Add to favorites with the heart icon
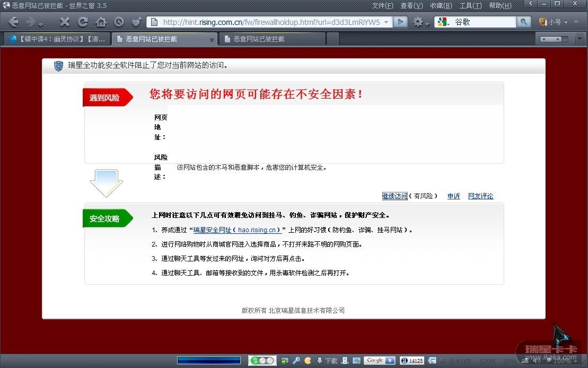Image resolution: width=588 pixels, height=368 pixels. pos(136,22)
